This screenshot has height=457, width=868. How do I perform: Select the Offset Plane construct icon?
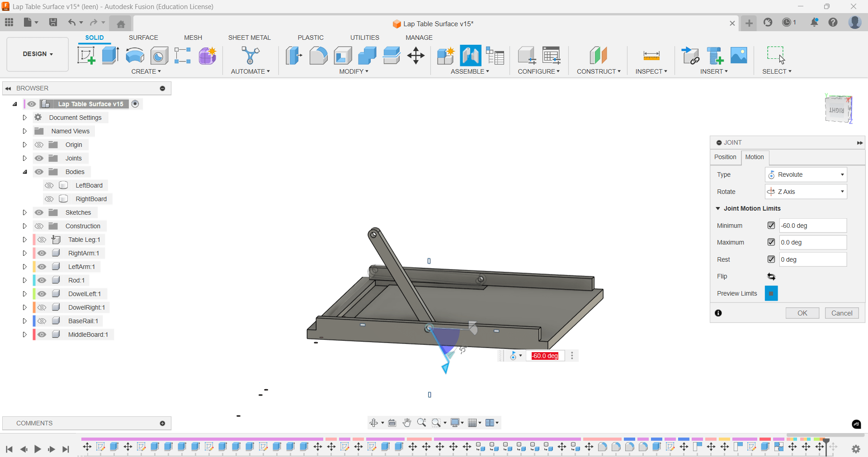pos(599,56)
